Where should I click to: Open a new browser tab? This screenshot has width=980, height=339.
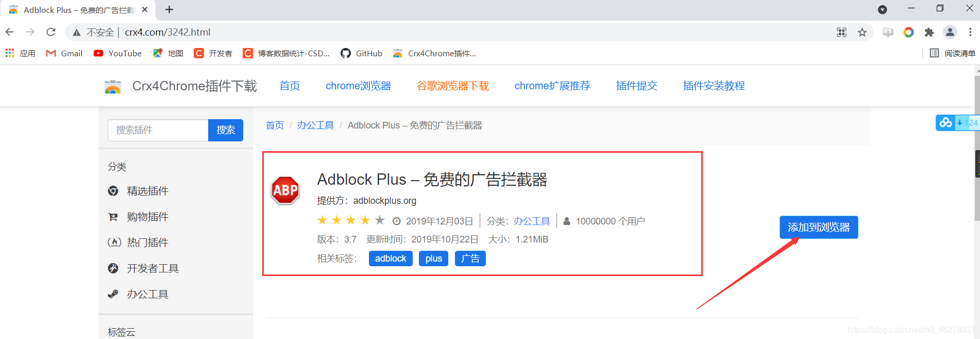coord(169,9)
